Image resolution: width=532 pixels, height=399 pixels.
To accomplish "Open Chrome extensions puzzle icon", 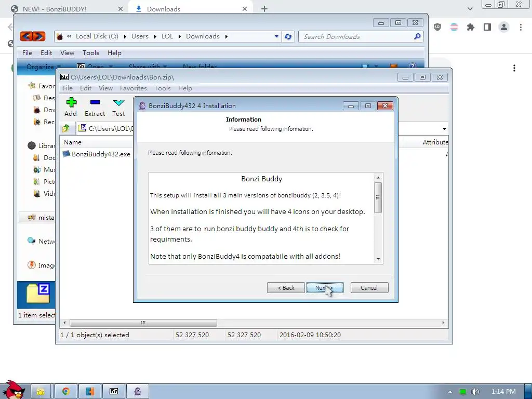I will 471,27.
